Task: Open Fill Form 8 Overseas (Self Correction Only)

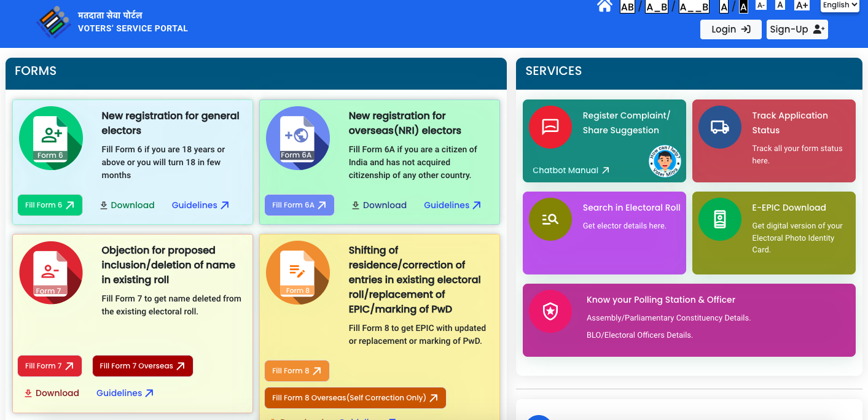Action: pos(354,398)
